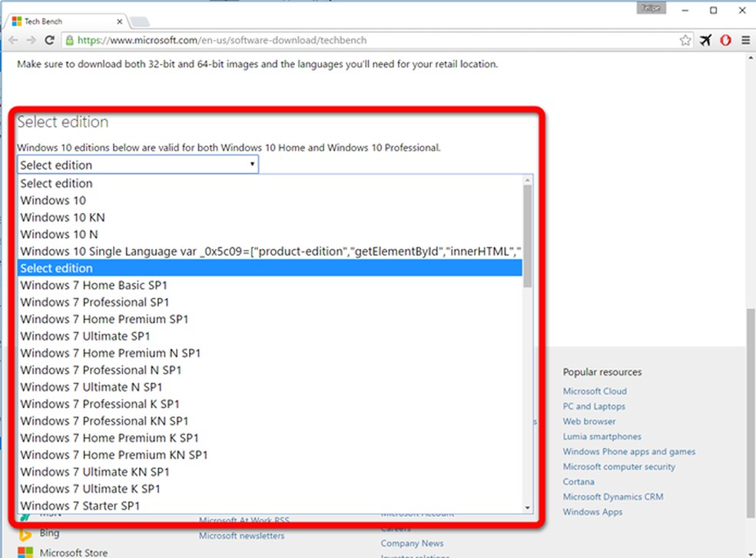Open the Web browser link
756x558 pixels.
pos(589,421)
